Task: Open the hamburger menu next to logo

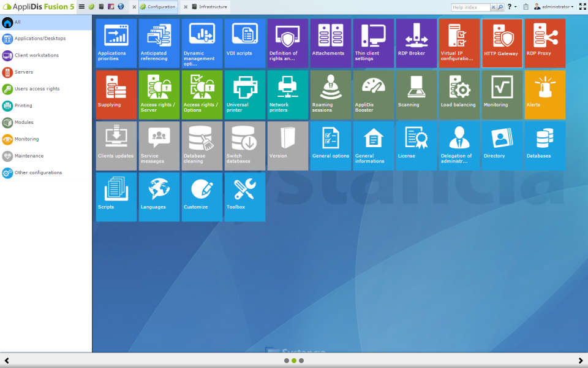Action: click(x=81, y=7)
